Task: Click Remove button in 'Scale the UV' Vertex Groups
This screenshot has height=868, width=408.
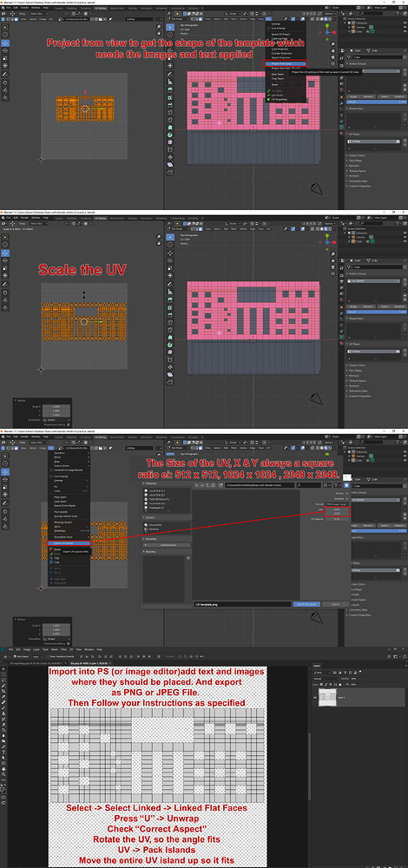Action: pos(367,306)
